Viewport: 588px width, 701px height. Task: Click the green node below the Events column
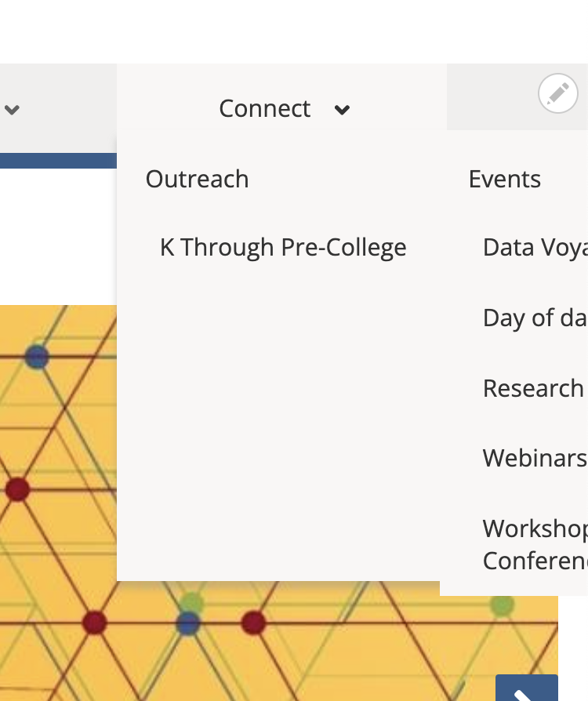pyautogui.click(x=502, y=605)
